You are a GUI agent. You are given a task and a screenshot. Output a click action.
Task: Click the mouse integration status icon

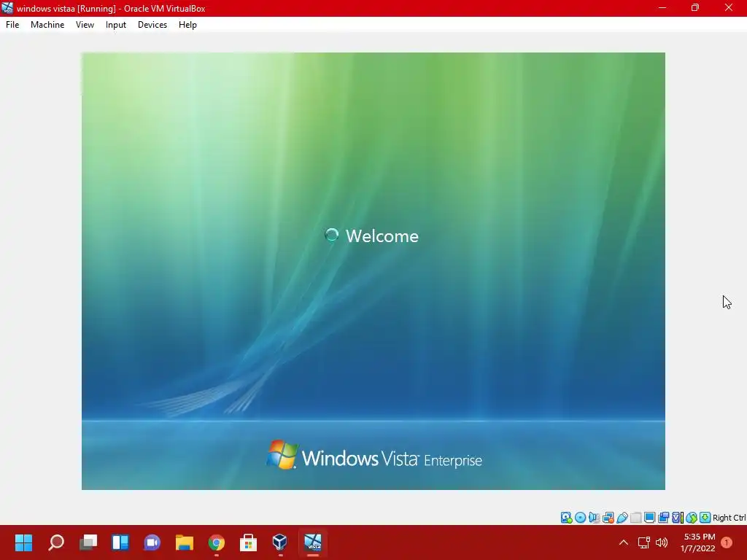[x=692, y=518]
